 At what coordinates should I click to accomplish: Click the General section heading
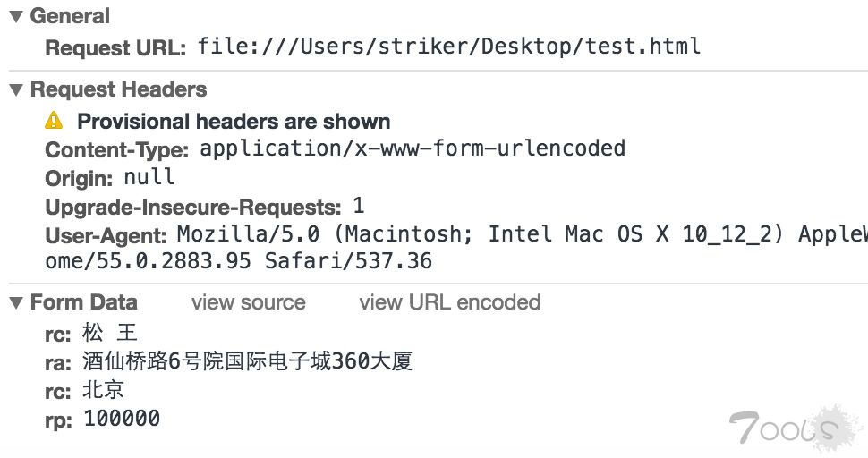tap(70, 16)
